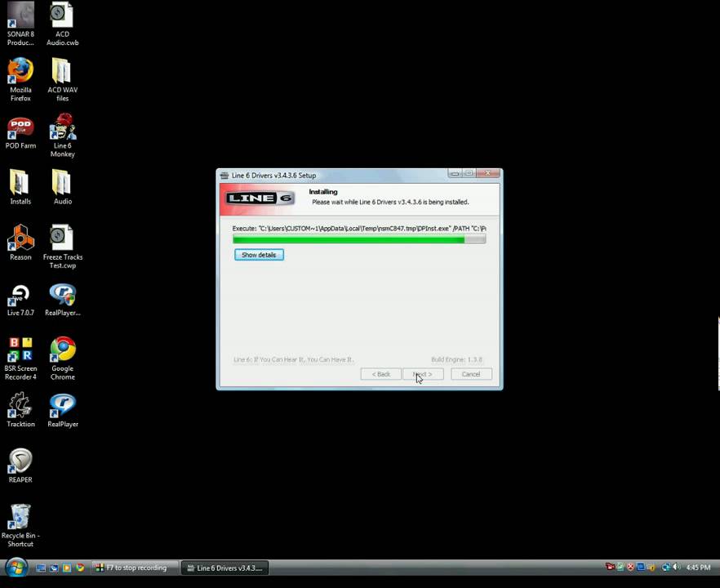The image size is (720, 588).
Task: Click the 4:45 PM taskbar clock
Action: (x=699, y=568)
